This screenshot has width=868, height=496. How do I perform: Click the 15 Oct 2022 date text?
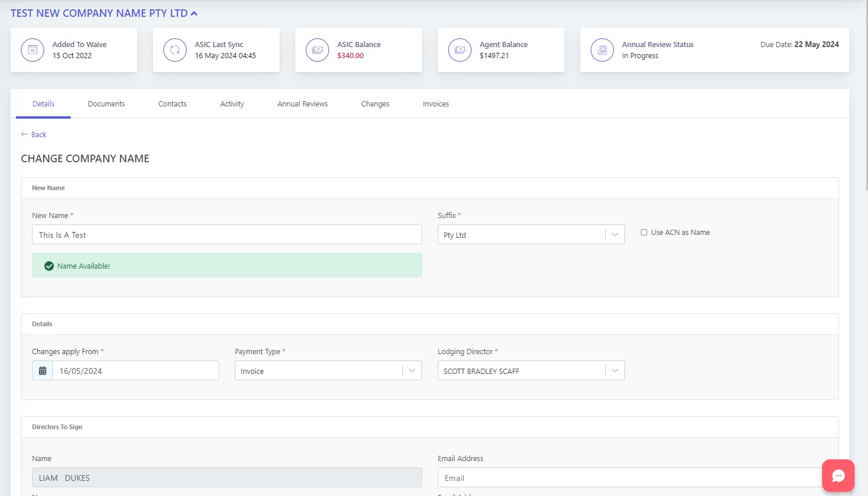(72, 56)
